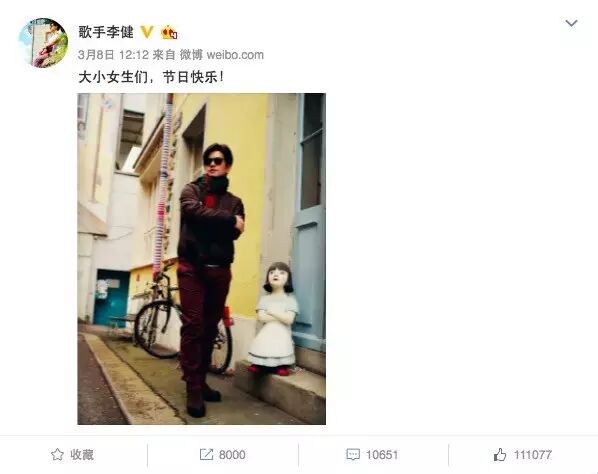Click the repost share icon
This screenshot has height=474, width=598.
coord(206,454)
